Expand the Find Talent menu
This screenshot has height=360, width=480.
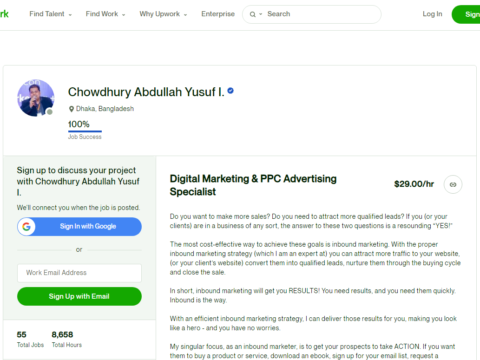51,14
